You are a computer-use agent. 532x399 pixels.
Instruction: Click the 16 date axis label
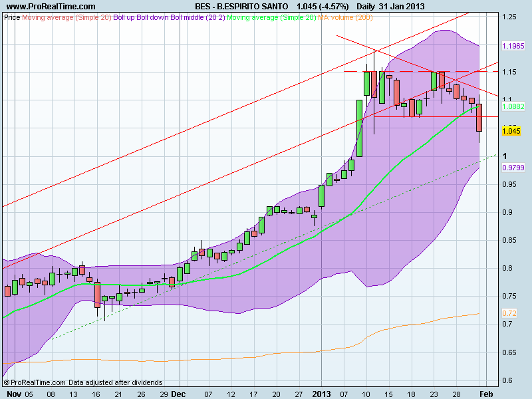(96, 394)
